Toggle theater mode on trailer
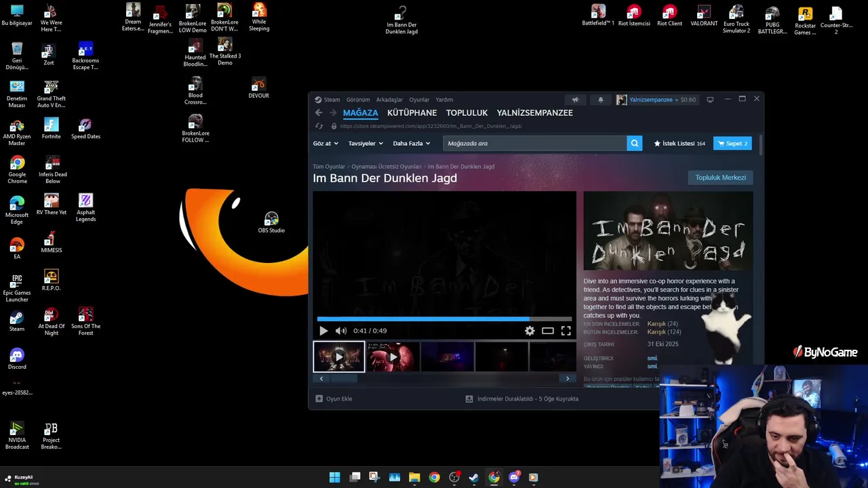 [548, 331]
